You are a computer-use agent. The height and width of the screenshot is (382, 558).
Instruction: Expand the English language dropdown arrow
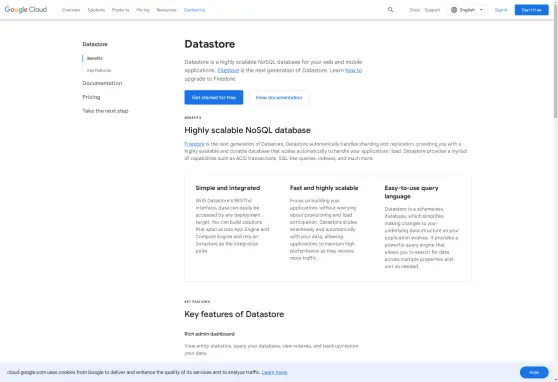point(481,10)
